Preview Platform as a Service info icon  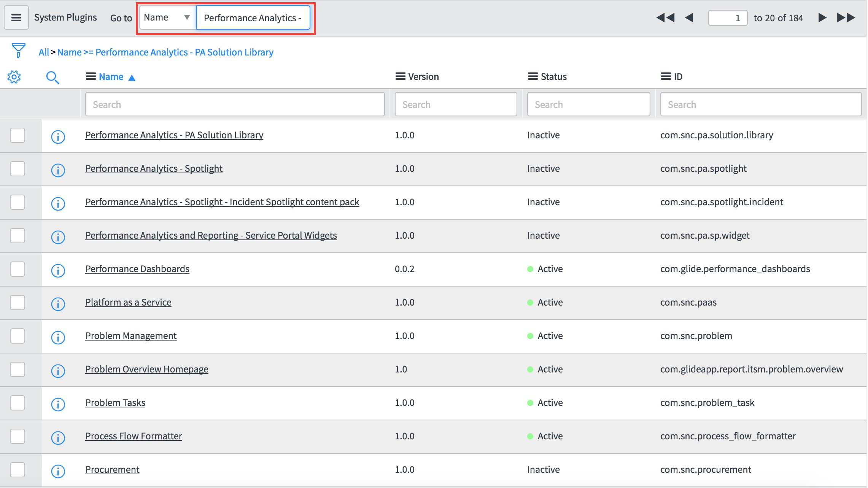(58, 304)
